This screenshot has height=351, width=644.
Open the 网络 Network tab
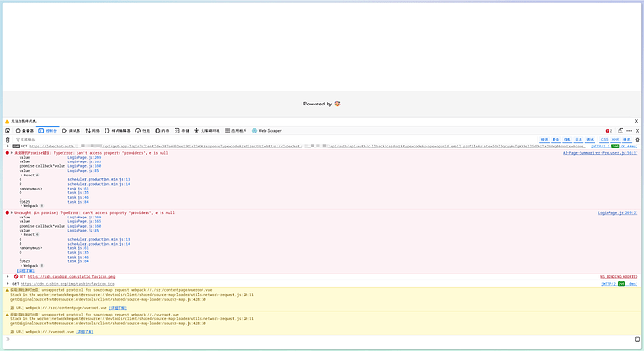(x=92, y=131)
